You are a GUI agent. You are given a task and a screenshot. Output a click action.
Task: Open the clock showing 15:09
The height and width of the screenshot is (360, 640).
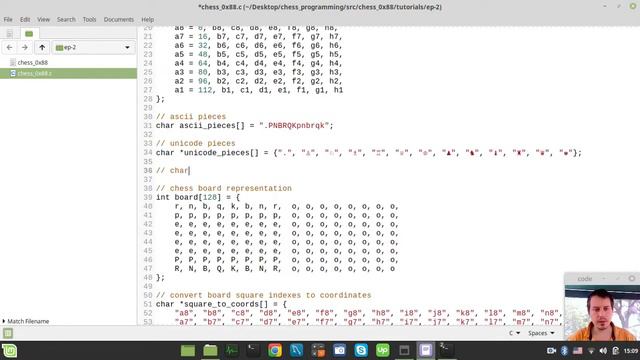click(631, 351)
